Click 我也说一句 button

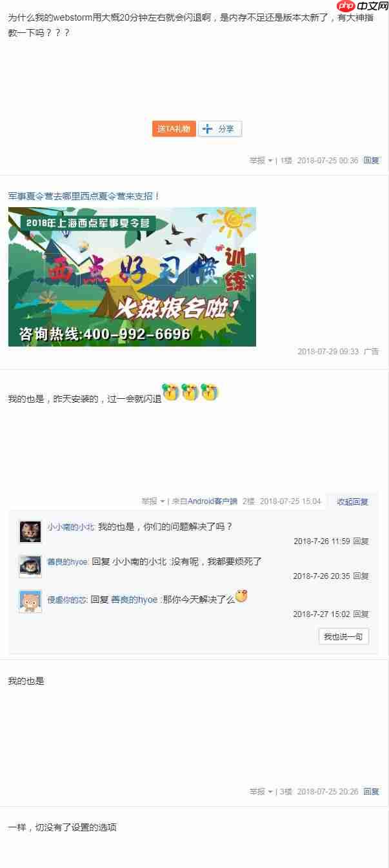coord(343,636)
